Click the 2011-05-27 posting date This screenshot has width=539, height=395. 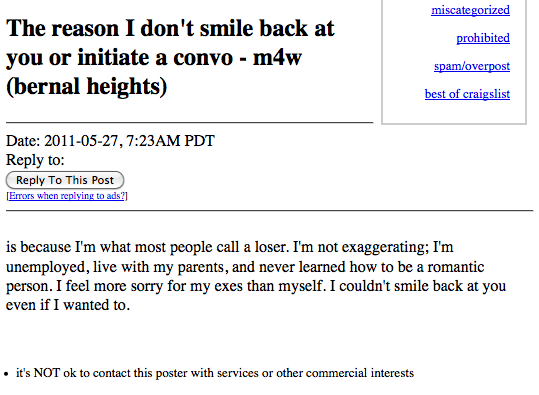[x=81, y=141]
